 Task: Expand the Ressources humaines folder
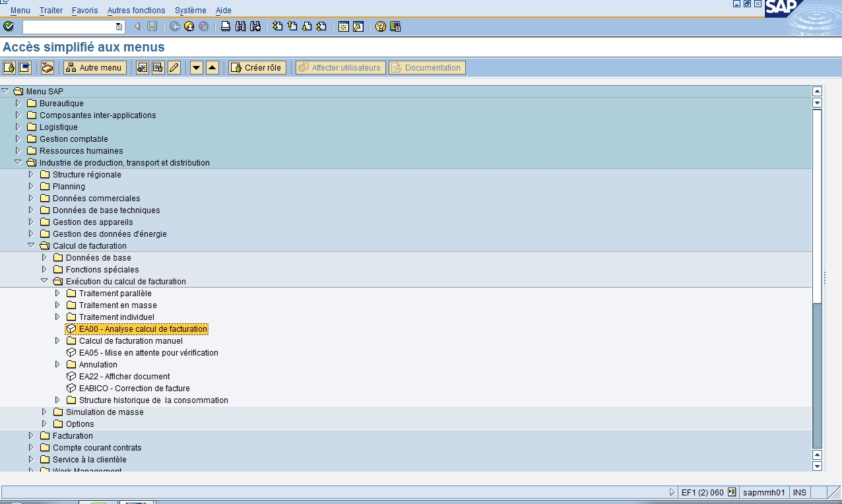point(18,150)
